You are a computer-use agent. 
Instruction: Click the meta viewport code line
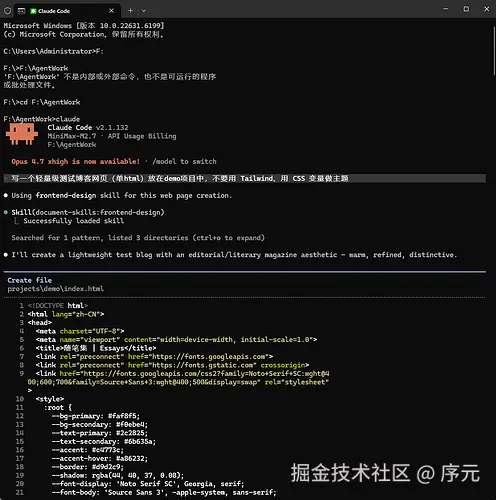coord(176,339)
